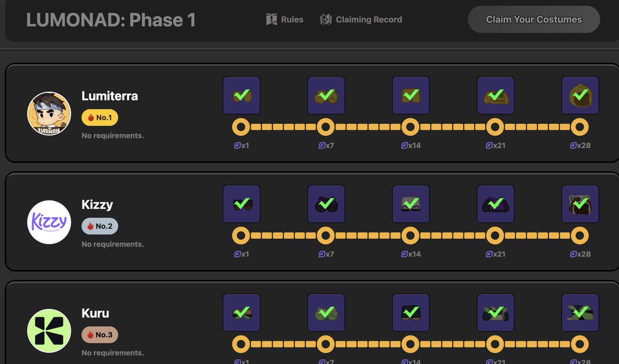This screenshot has width=619, height=364.
Task: Select Lumiterra x1 costume reward
Action: coord(241,95)
